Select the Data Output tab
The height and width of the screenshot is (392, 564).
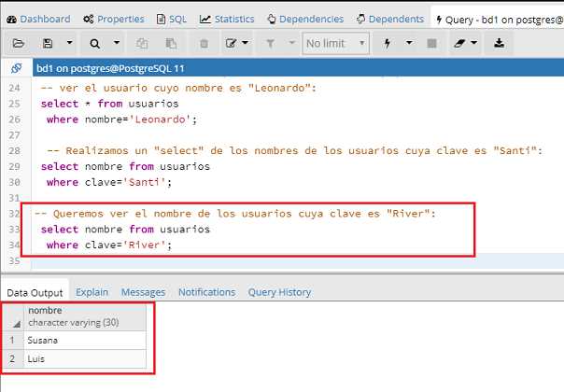point(35,293)
